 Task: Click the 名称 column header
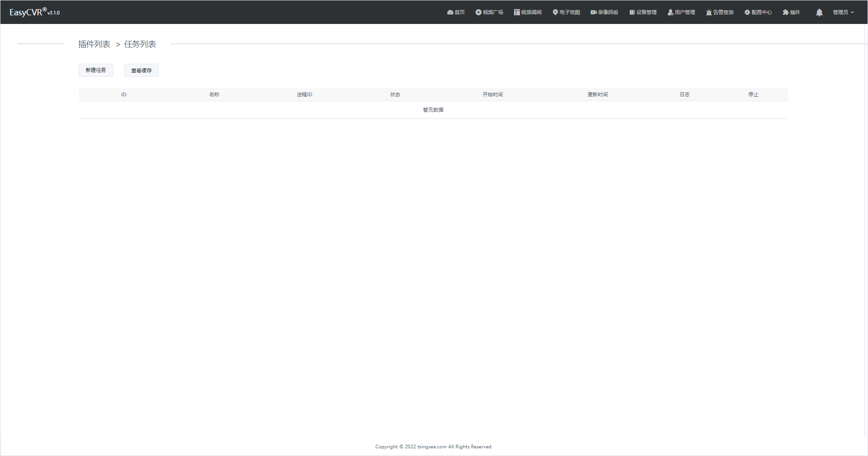214,94
